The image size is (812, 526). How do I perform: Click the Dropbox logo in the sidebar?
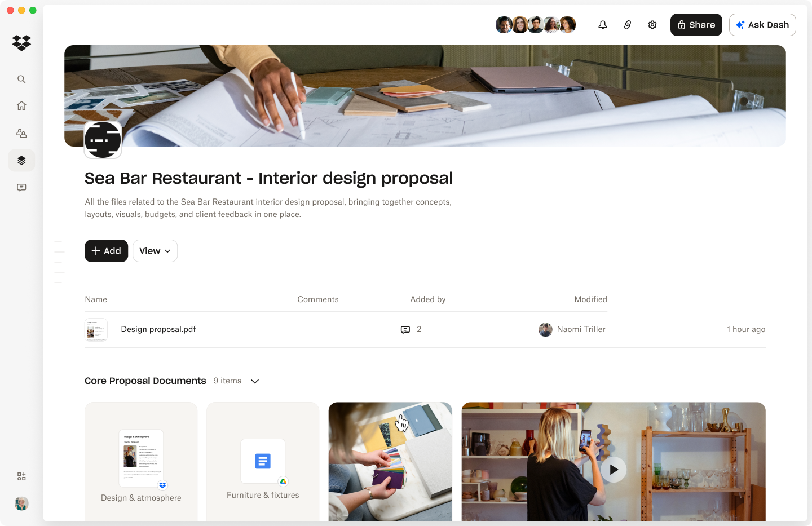click(x=21, y=43)
